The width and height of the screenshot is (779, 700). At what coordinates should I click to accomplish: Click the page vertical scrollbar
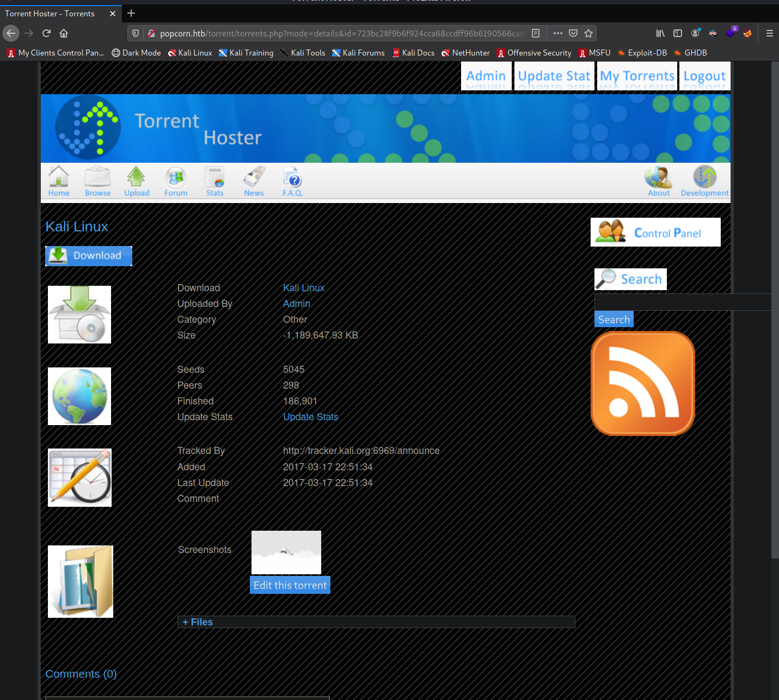tap(775, 310)
